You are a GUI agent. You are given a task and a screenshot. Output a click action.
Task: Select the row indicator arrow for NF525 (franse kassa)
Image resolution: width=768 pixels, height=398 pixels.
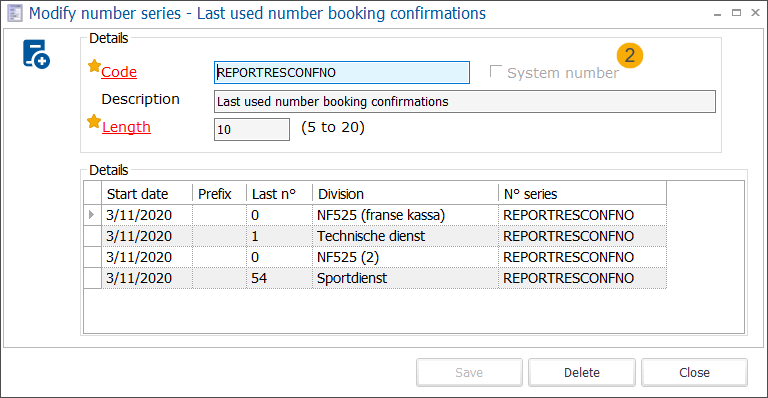click(x=92, y=214)
